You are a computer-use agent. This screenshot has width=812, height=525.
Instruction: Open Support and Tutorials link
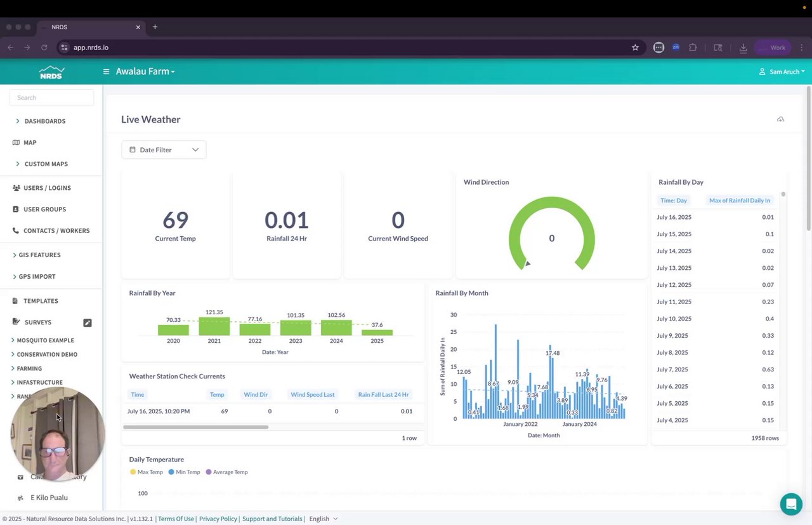pyautogui.click(x=272, y=519)
